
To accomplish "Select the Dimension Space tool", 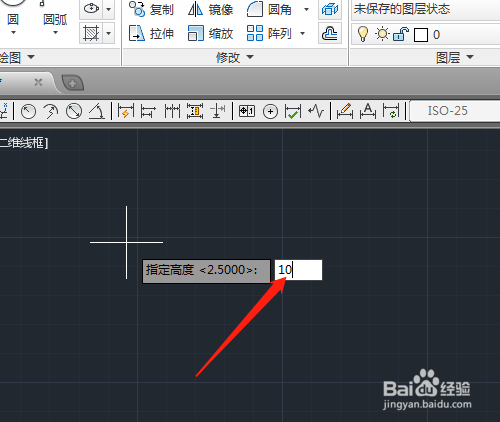I will click(195, 111).
